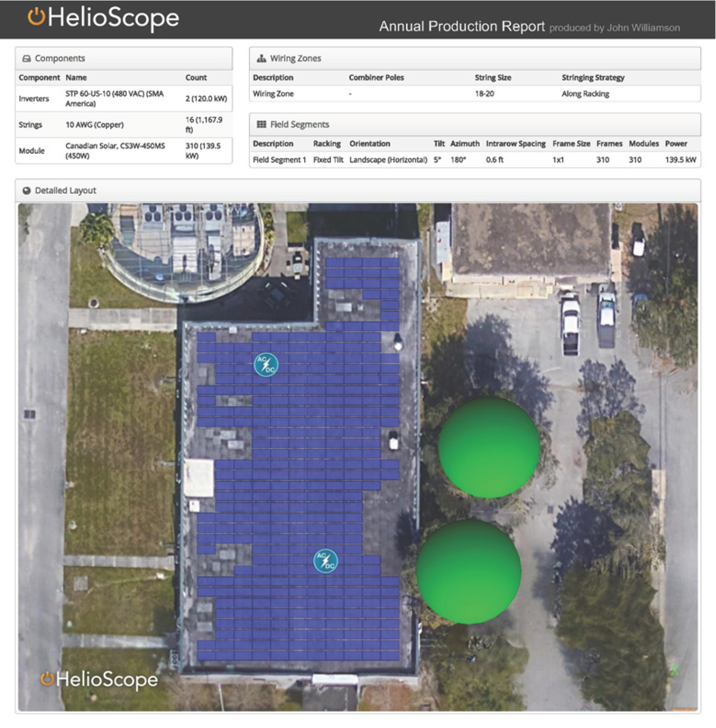Click the 'Wiring Zone' description cell
Image resolution: width=716 pixels, height=728 pixels.
pos(273,94)
